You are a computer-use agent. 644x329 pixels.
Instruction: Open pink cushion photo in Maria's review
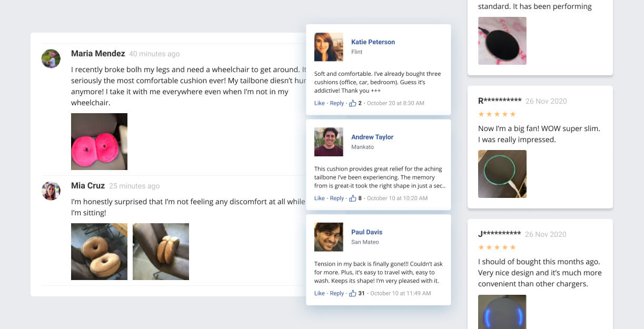click(99, 142)
